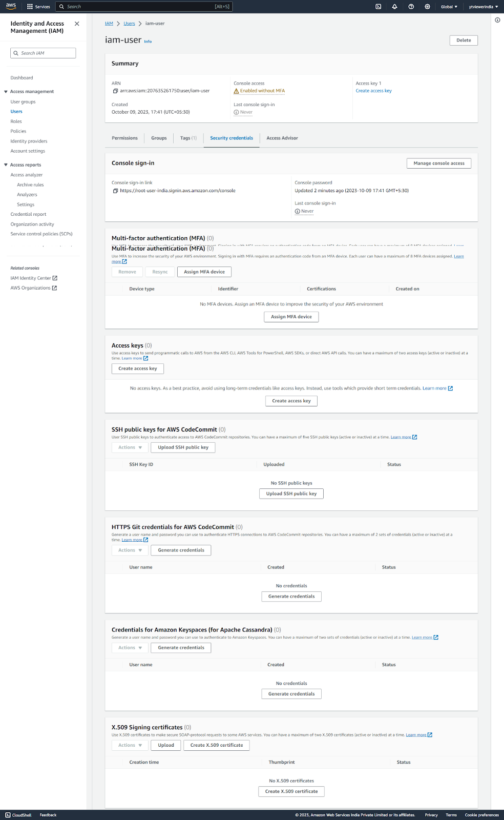Open Identity providers in sidebar

point(29,141)
